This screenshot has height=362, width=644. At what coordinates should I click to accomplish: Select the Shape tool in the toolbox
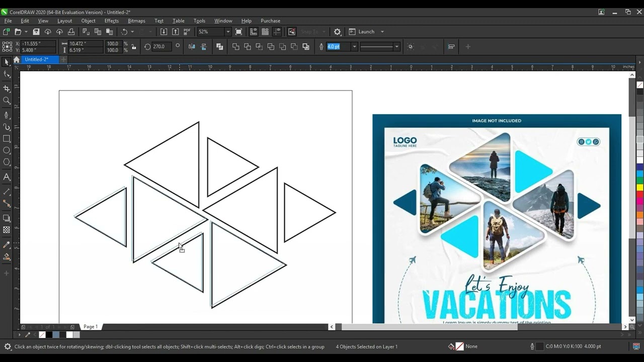pos(7,74)
